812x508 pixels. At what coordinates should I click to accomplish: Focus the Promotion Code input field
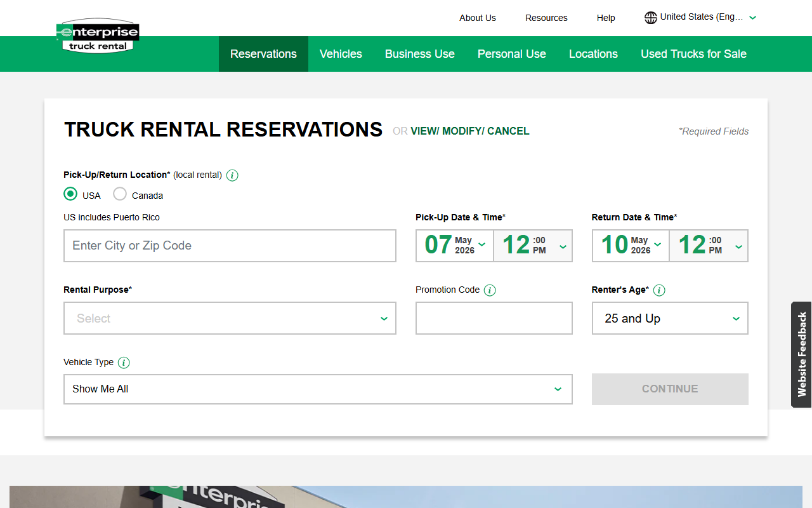tap(494, 318)
